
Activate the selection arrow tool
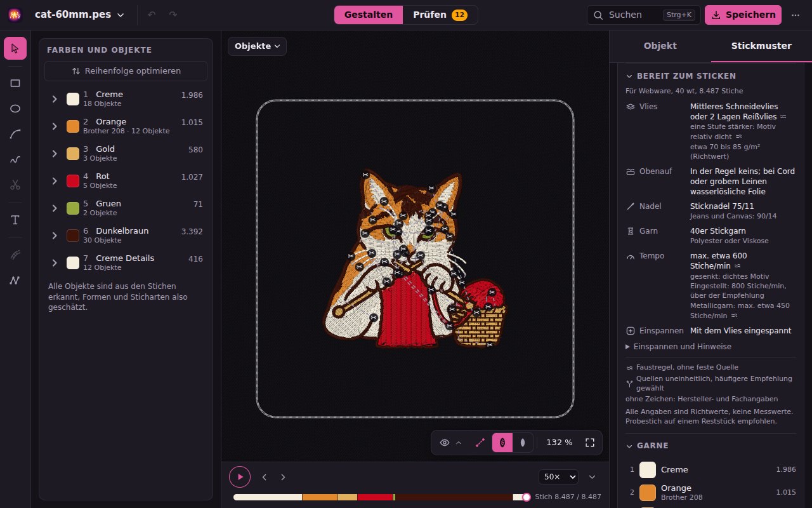coord(15,48)
